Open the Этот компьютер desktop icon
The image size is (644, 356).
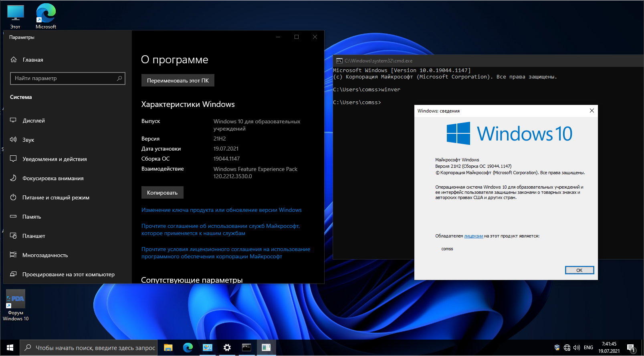click(x=15, y=16)
